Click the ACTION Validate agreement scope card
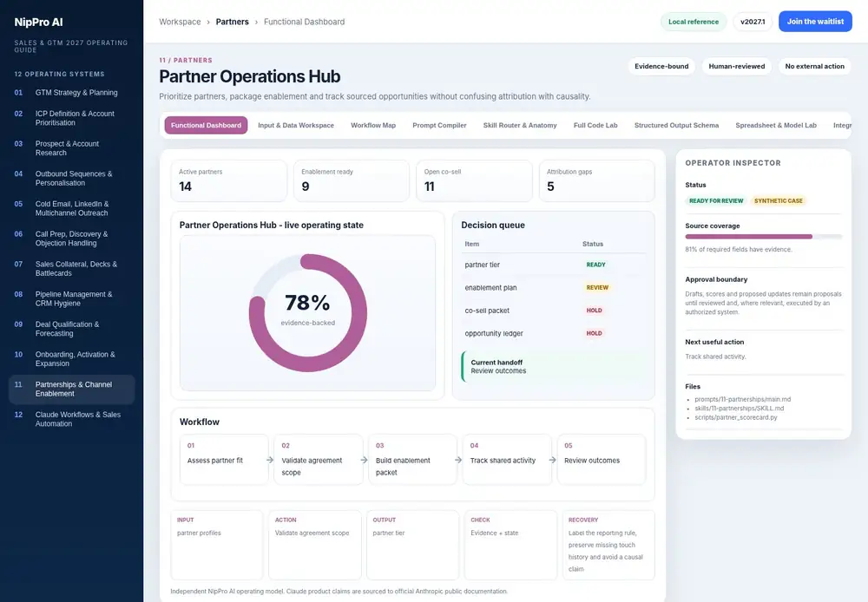 [x=315, y=545]
